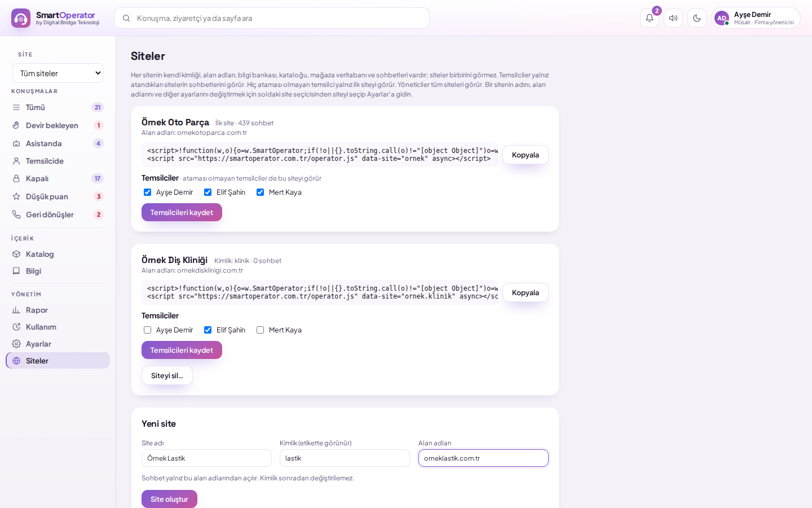
Task: Click the Ayarlar gear icon
Action: pos(16,344)
